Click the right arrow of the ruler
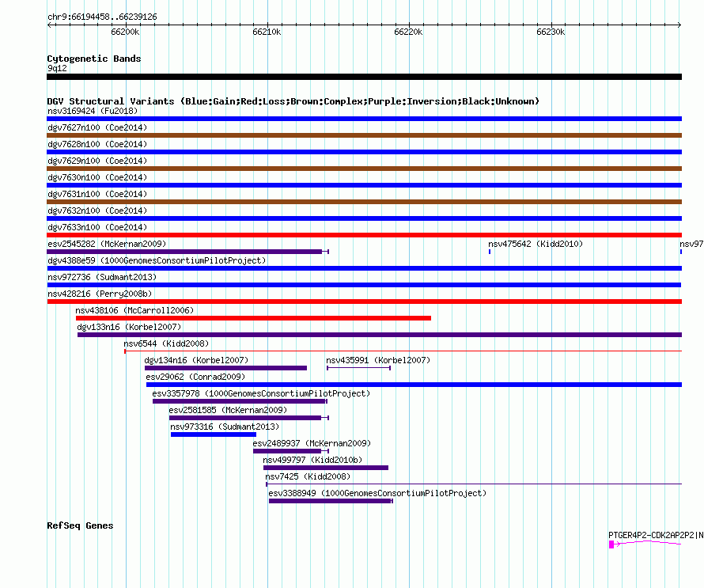 point(679,25)
